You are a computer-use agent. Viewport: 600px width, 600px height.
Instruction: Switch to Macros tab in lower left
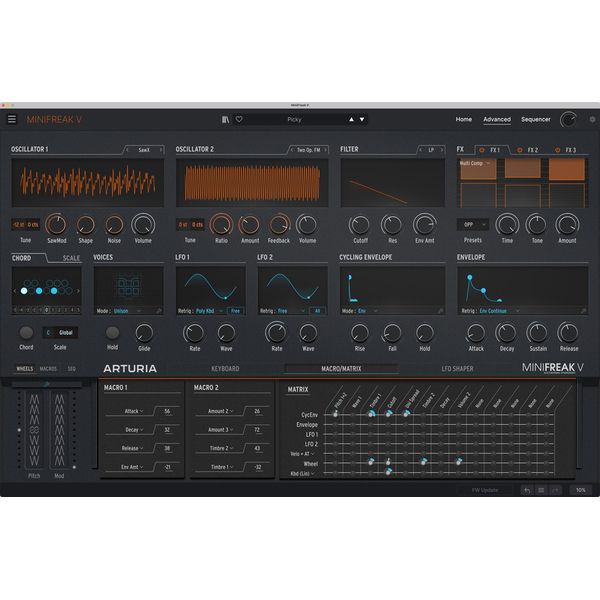click(48, 369)
